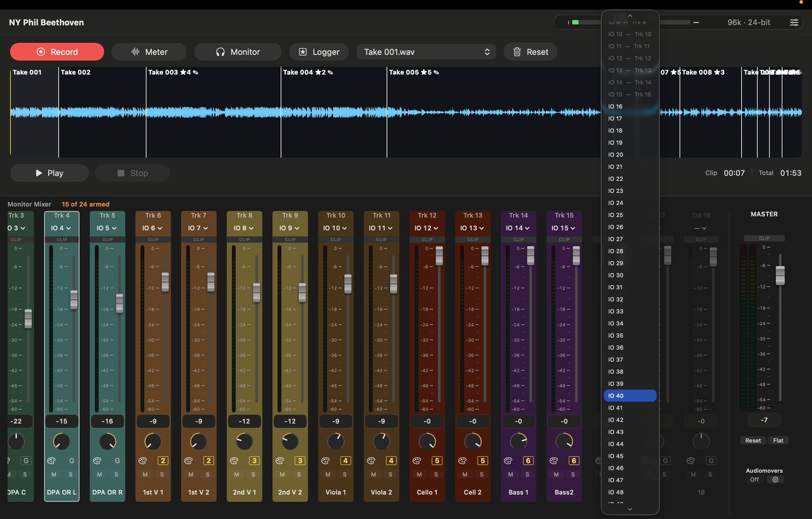The image size is (812, 519).
Task: Open session settings sliders icon
Action: (794, 22)
